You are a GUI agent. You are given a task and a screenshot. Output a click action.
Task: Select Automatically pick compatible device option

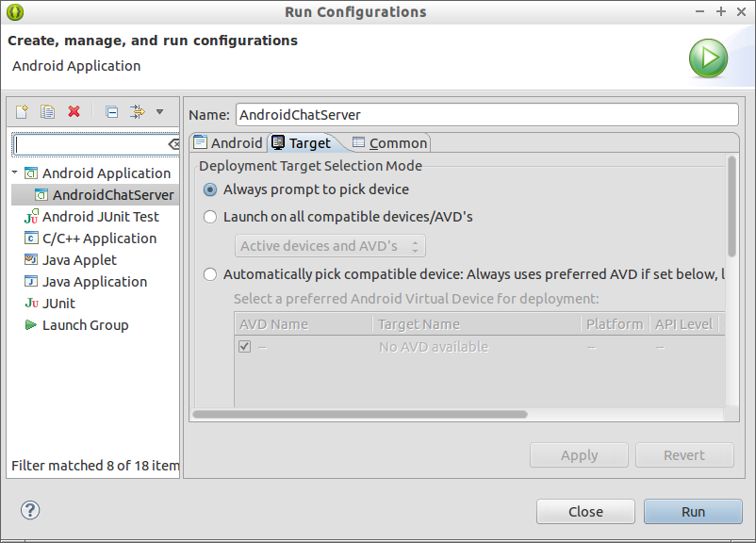click(209, 274)
